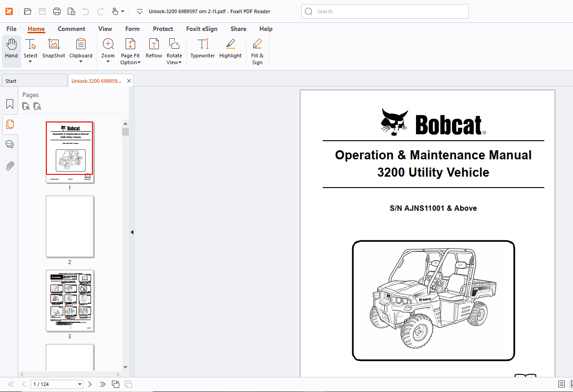This screenshot has width=573, height=392.
Task: Click the Foxit application logo icon
Action: pos(9,11)
